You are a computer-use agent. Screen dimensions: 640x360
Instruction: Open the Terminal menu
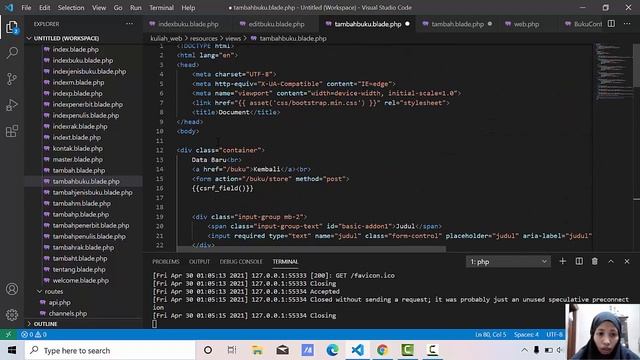161,8
